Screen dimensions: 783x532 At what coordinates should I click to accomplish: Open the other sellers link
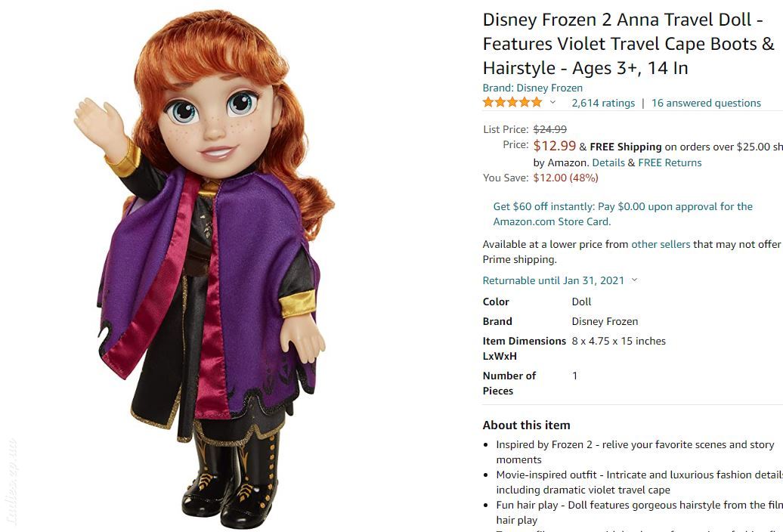point(661,244)
